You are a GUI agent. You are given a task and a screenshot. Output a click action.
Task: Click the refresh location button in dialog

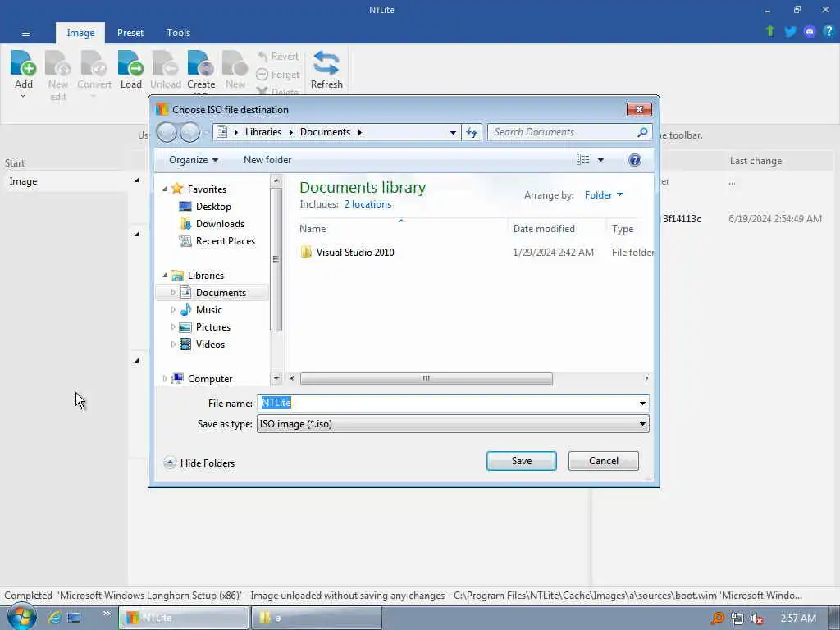[472, 132]
